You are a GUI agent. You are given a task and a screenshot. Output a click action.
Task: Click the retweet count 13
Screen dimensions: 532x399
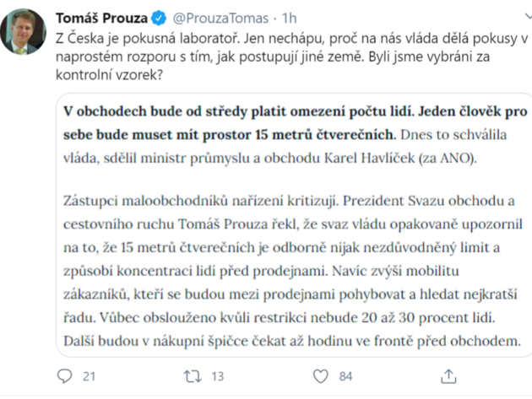point(220,376)
